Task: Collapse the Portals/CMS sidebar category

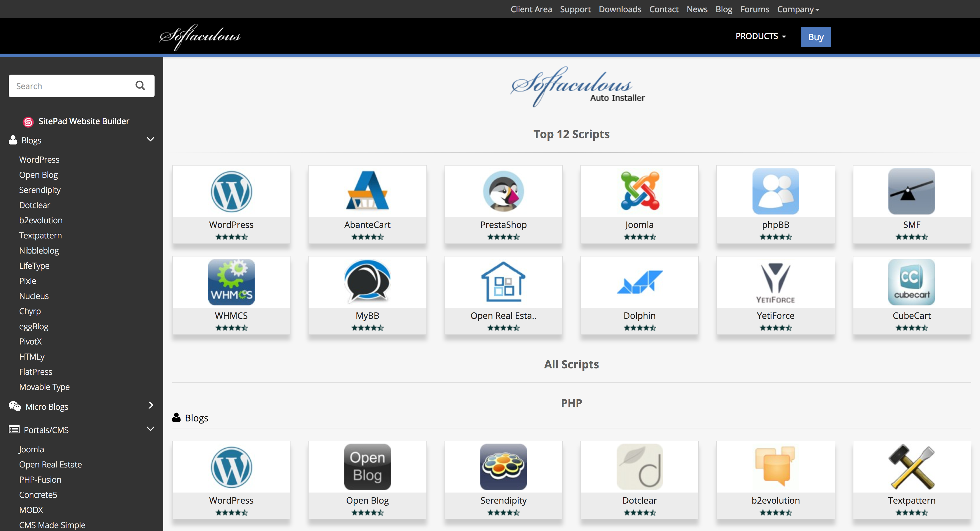Action: 150,429
